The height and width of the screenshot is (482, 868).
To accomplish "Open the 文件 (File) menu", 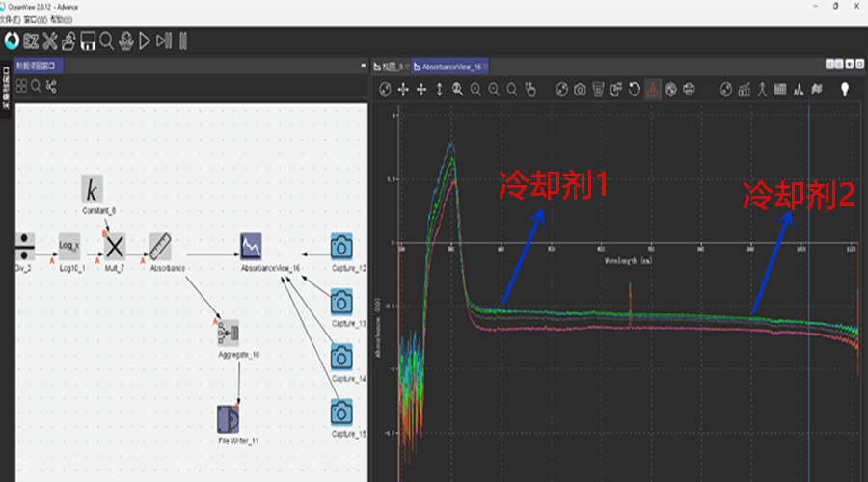I will pyautogui.click(x=9, y=19).
